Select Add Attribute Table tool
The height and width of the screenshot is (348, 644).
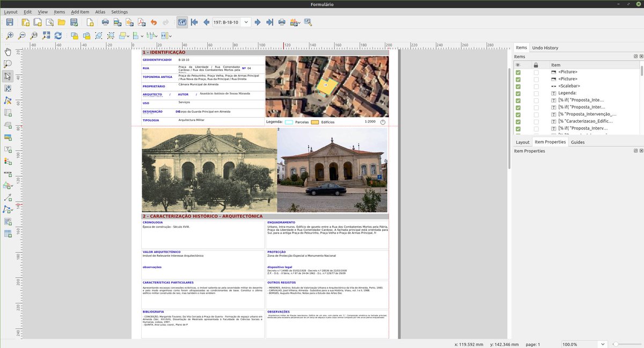coord(8,234)
